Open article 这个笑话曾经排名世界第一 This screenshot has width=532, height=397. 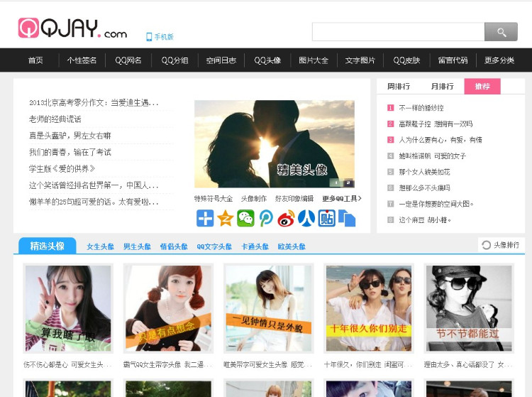click(94, 185)
